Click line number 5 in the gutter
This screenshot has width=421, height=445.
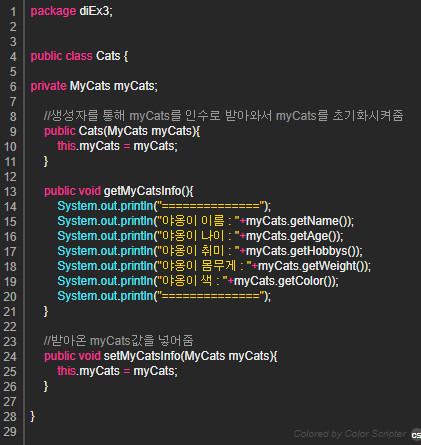click(x=13, y=72)
